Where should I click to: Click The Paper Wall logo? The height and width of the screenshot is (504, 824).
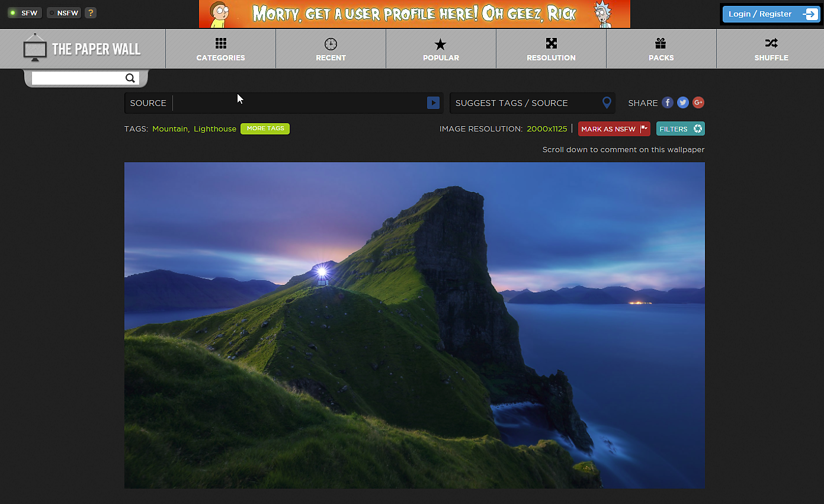[x=82, y=49]
